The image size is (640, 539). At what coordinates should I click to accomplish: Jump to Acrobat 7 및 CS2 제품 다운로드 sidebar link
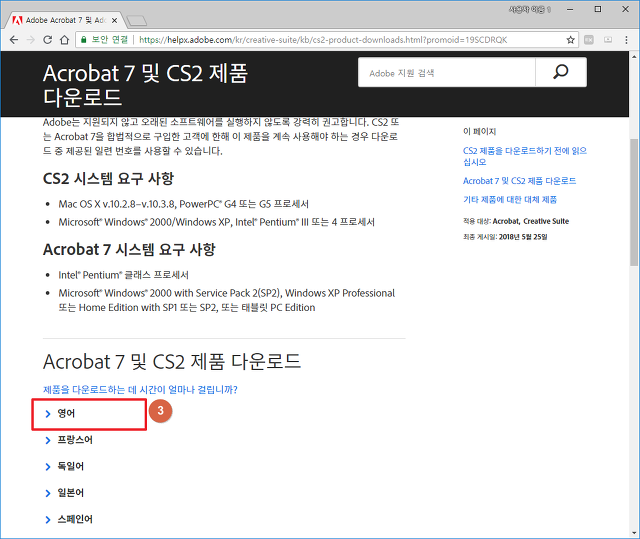point(519,181)
